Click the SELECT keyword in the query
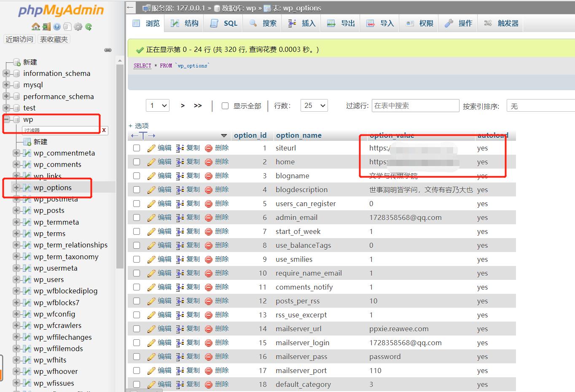The image size is (575, 392). point(142,66)
